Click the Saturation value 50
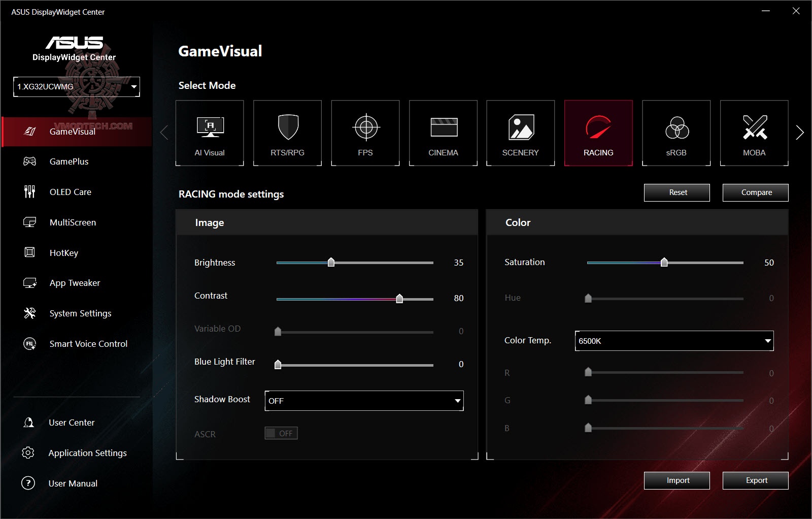This screenshot has width=812, height=519. pos(769,263)
